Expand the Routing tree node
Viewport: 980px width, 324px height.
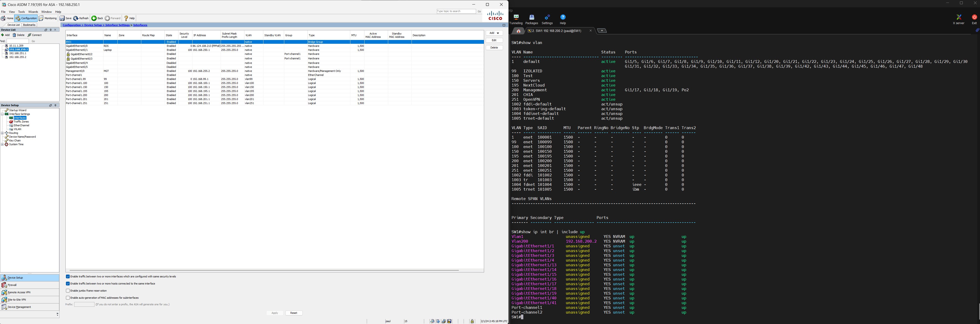tap(2, 133)
